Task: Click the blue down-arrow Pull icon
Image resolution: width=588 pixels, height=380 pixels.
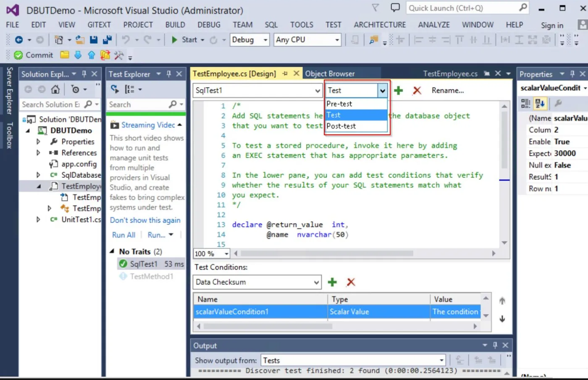Action: (x=78, y=55)
